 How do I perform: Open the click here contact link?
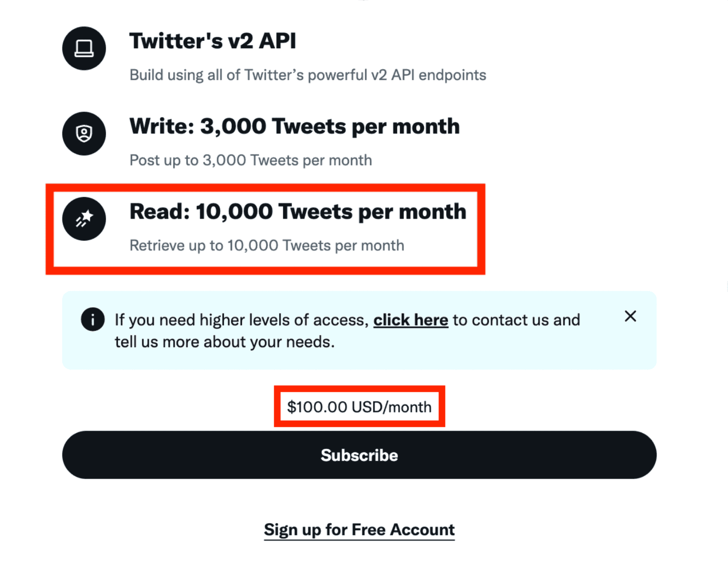(410, 320)
